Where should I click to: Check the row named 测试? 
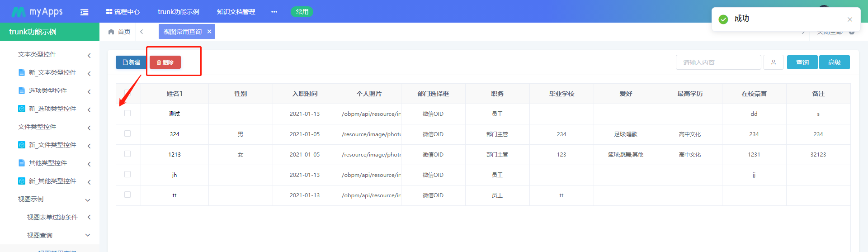click(127, 113)
